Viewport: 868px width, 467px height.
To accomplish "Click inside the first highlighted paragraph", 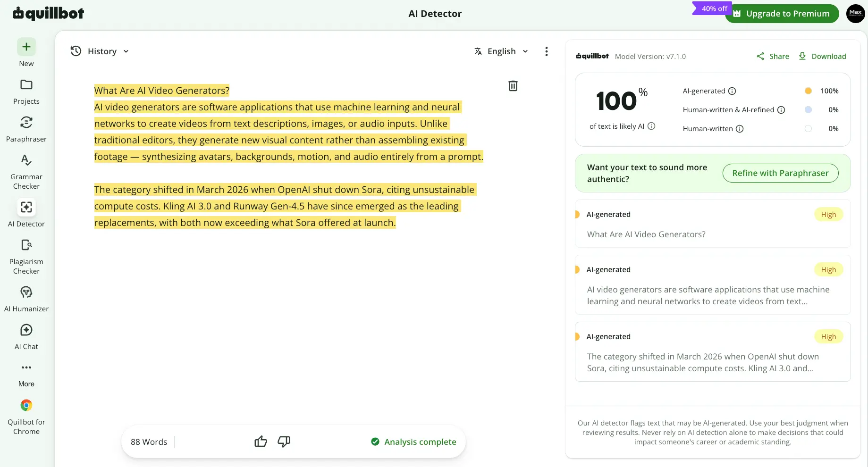I will coord(288,132).
